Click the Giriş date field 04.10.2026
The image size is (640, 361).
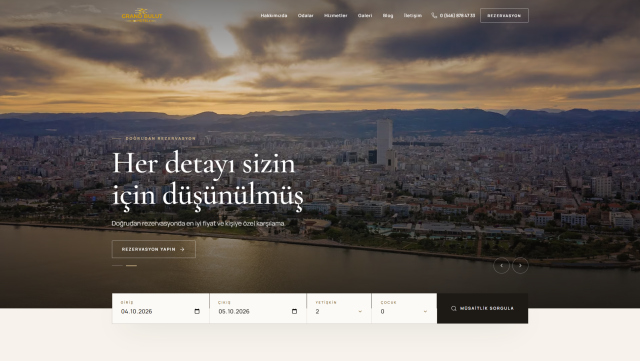click(160, 311)
